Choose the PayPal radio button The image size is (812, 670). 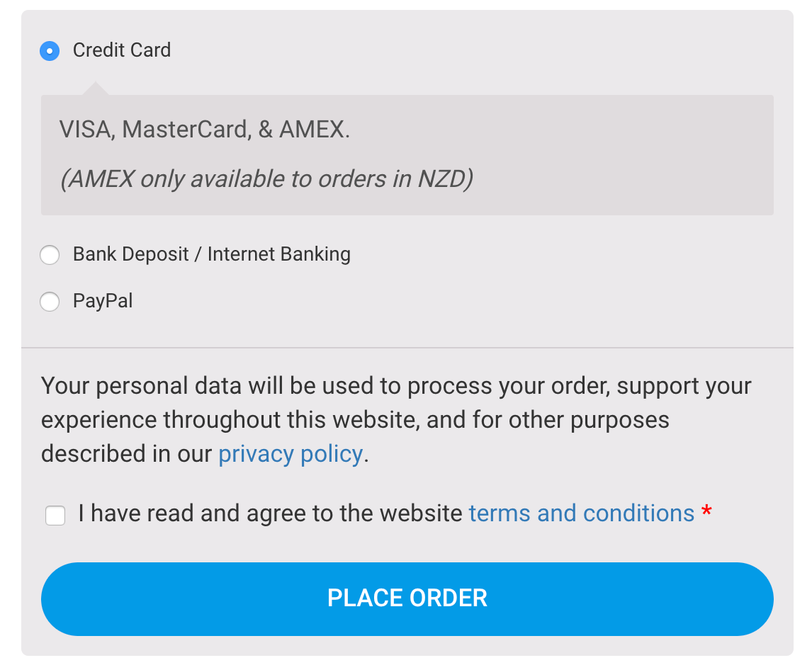click(50, 302)
